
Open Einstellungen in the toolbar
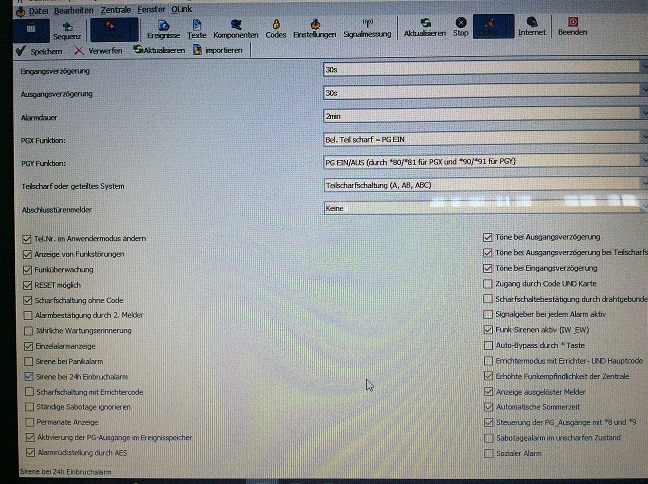(x=316, y=27)
